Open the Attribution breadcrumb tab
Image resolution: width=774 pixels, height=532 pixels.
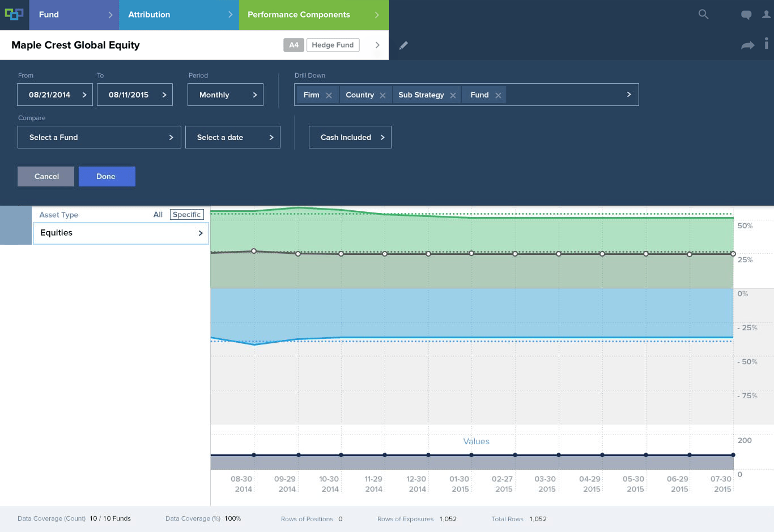click(179, 15)
